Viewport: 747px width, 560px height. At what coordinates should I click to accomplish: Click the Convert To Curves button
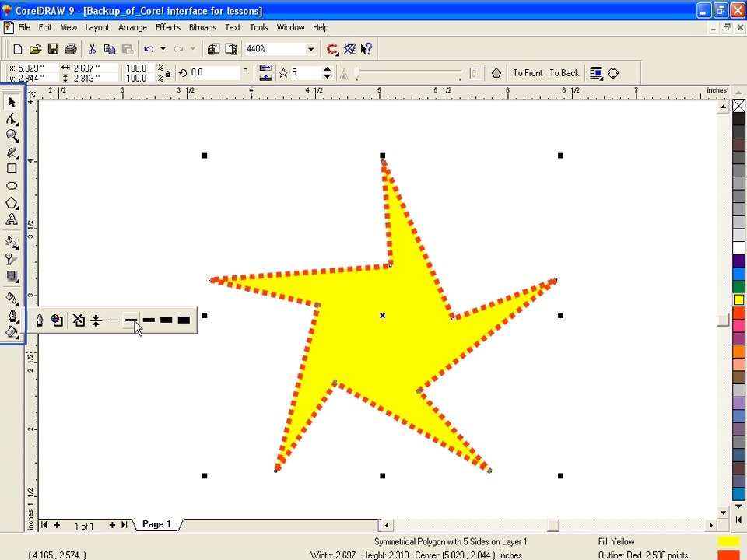[614, 73]
